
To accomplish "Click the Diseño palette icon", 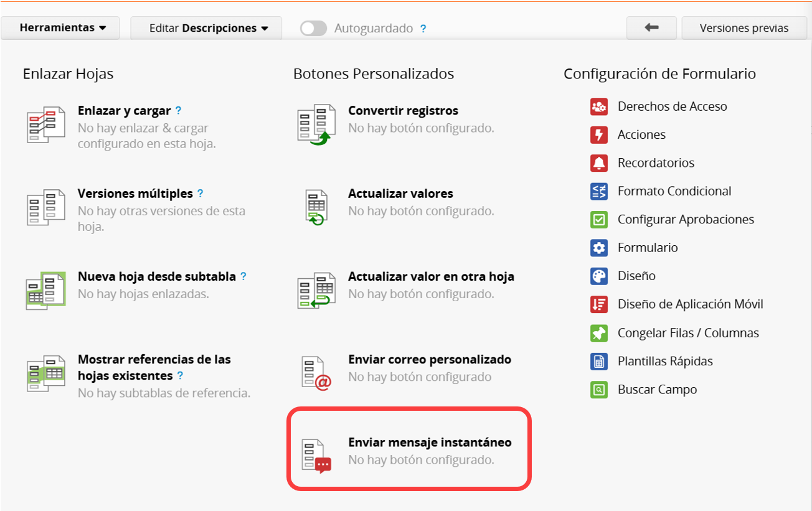I will point(598,276).
